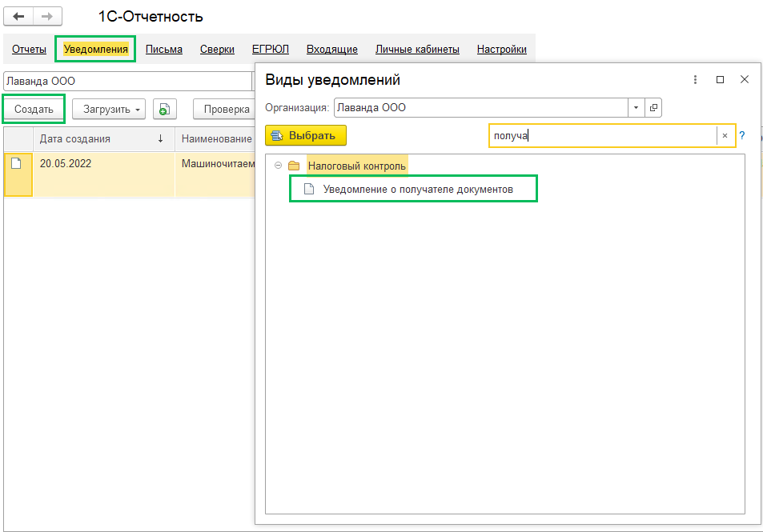Viewport: 763px width, 532px height.
Task: Open the three-dot menu in Виды уведомлений
Action: tap(695, 80)
